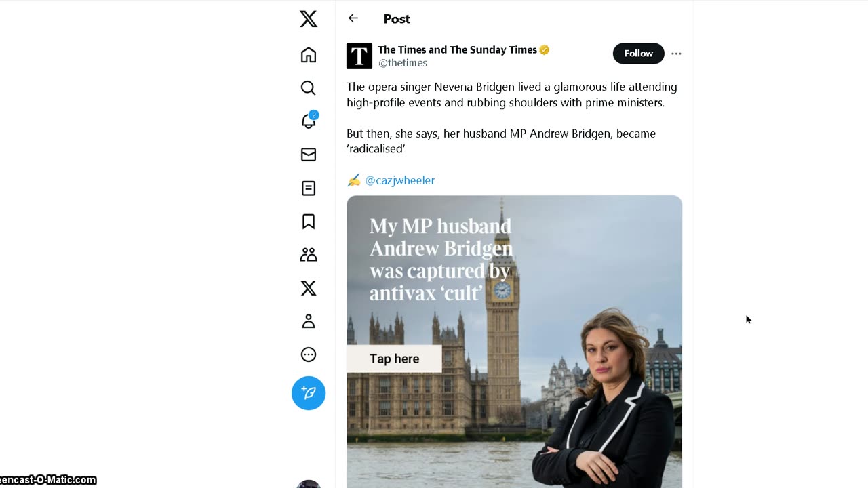Open Bookmarks in the sidebar
The image size is (868, 488).
pos(309,222)
